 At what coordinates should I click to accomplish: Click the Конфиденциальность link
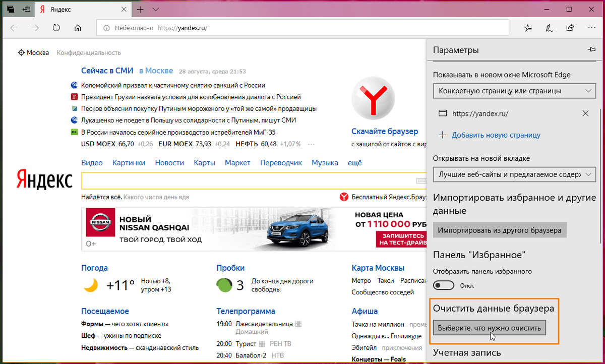(89, 52)
